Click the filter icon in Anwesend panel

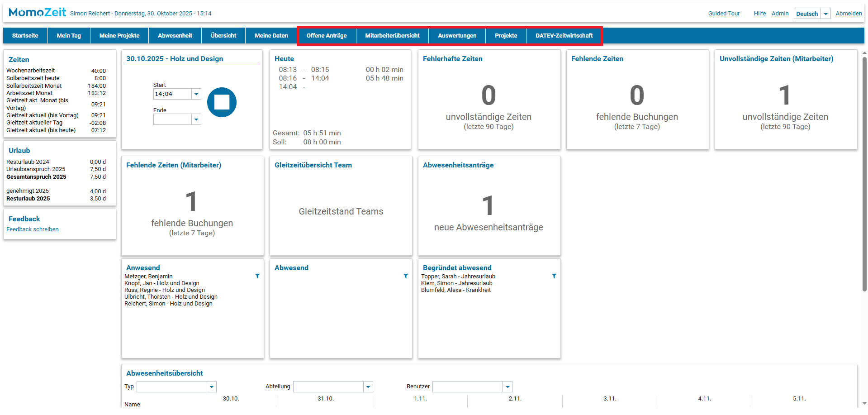click(257, 276)
